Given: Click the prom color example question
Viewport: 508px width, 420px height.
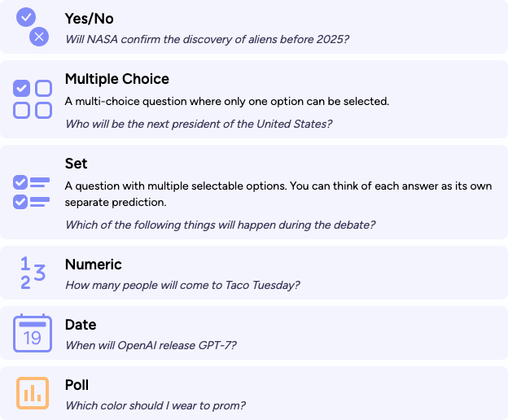Looking at the screenshot, I should (x=155, y=405).
